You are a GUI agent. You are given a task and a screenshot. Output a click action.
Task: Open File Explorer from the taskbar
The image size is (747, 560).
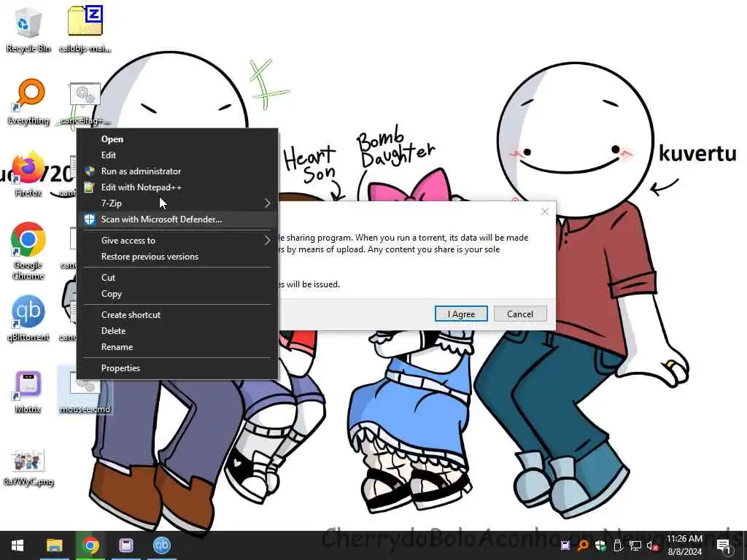[54, 545]
